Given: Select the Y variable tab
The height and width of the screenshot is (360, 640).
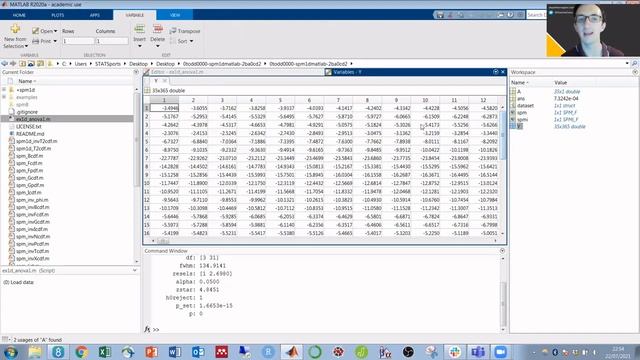Looking at the screenshot, I should coord(156,81).
